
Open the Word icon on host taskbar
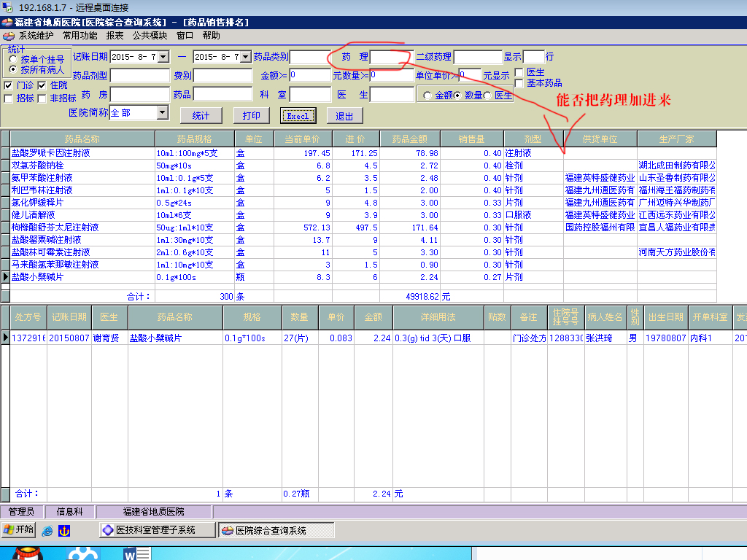[136, 554]
